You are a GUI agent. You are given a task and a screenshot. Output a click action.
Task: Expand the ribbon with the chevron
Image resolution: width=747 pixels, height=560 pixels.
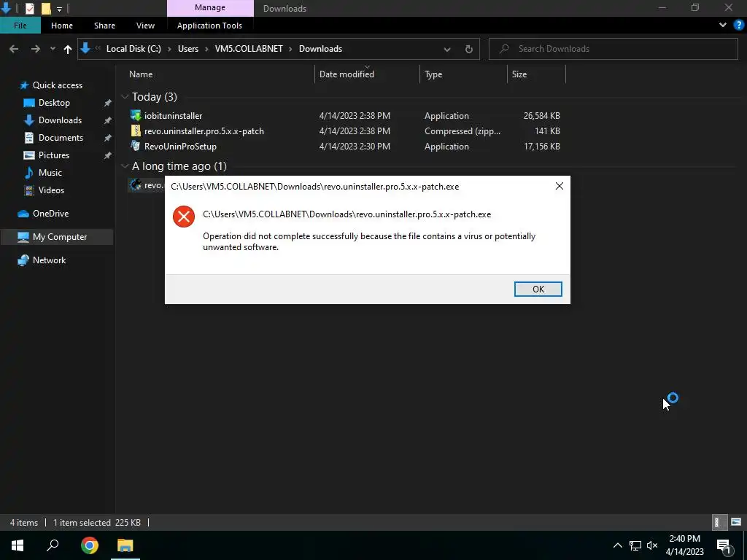pyautogui.click(x=723, y=25)
